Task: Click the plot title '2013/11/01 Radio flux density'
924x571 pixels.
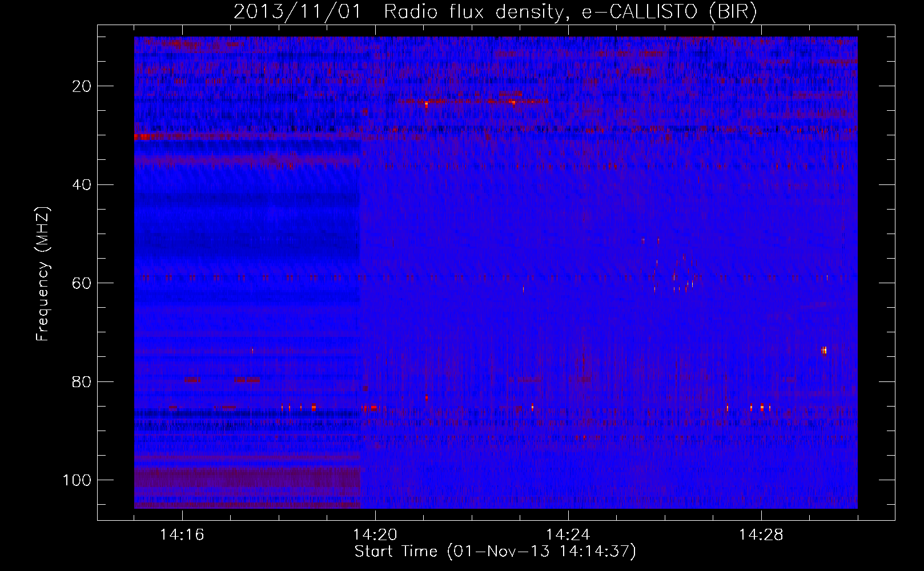Action: pos(495,12)
